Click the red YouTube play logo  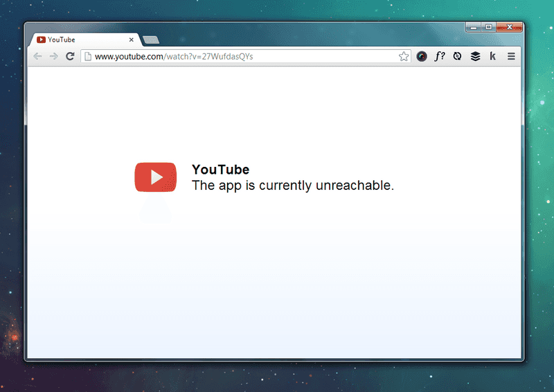[155, 177]
